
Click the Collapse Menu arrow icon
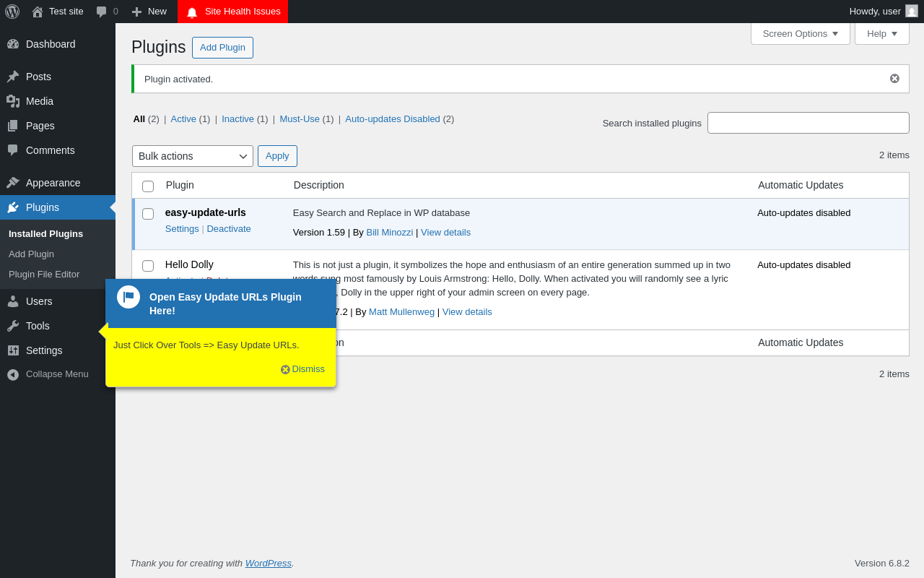pos(13,374)
